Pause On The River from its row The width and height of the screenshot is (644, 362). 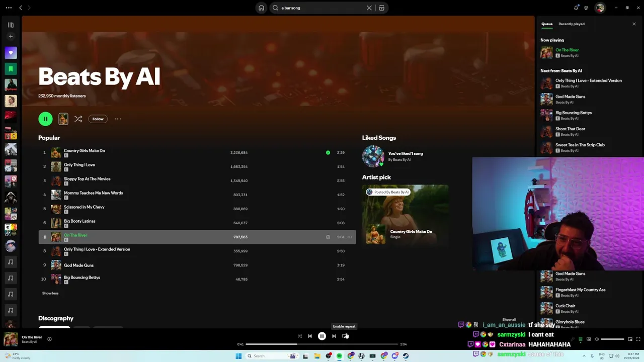click(x=44, y=237)
